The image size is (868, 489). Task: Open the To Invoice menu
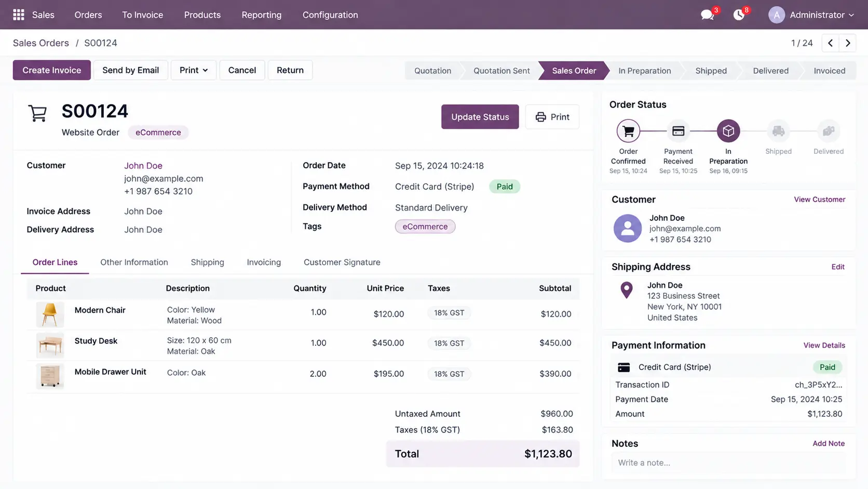[x=143, y=15]
